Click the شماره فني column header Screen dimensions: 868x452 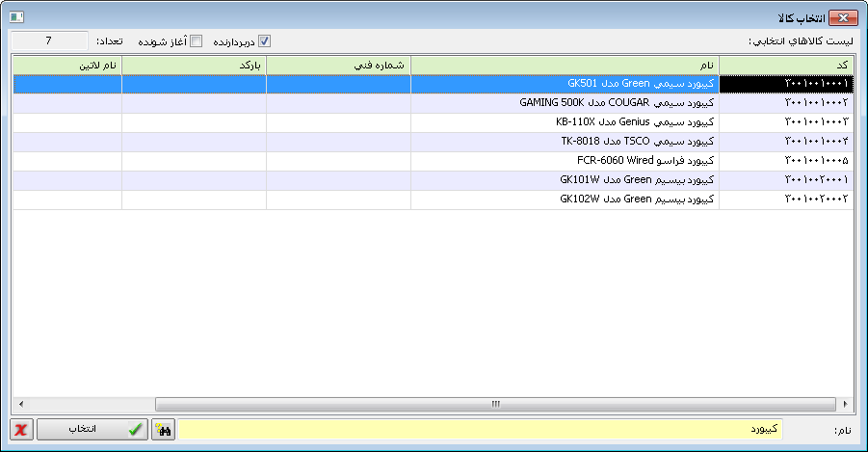coord(338,65)
